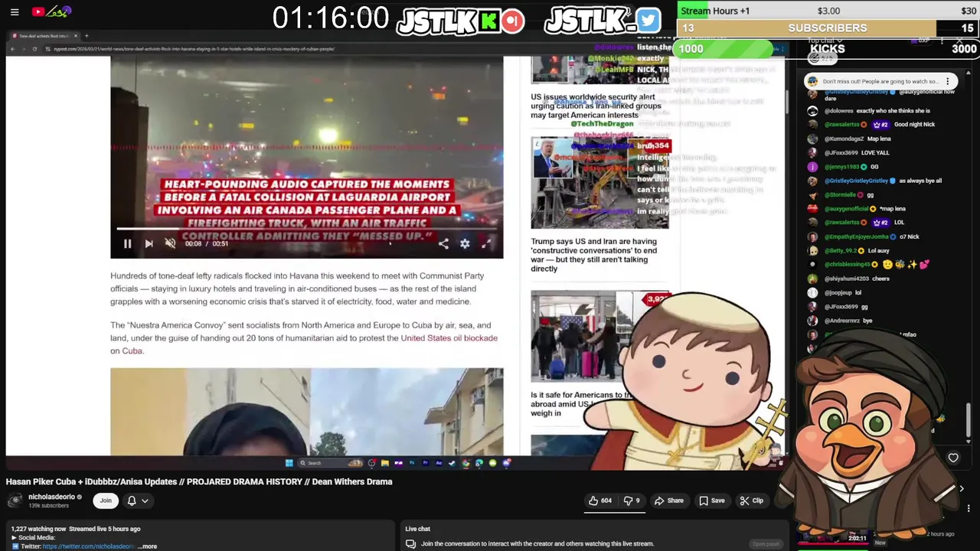The image size is (980, 551).
Task: Create a Clip of the stream
Action: 751,500
